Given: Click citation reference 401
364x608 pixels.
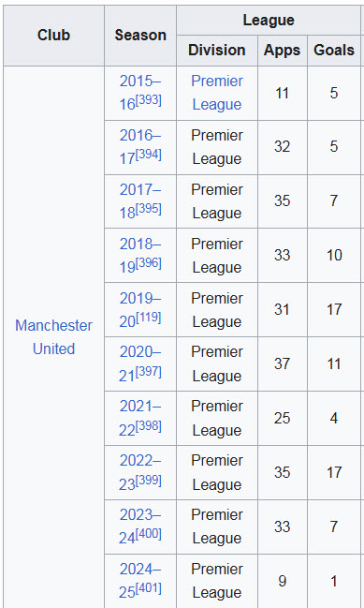Looking at the screenshot, I should [148, 589].
